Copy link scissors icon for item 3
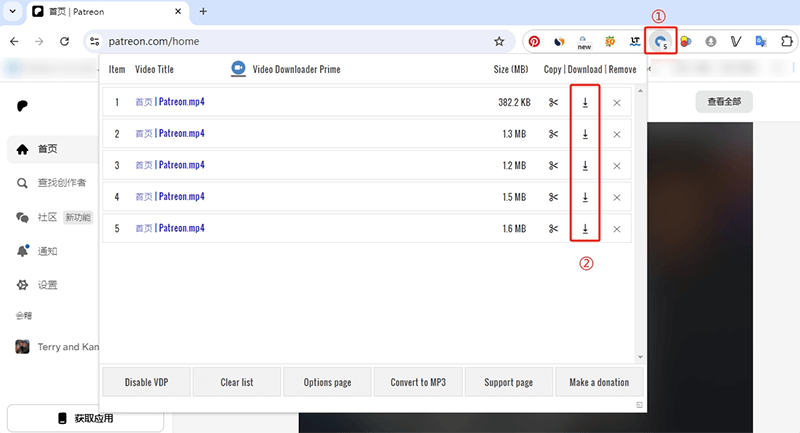 coord(553,166)
